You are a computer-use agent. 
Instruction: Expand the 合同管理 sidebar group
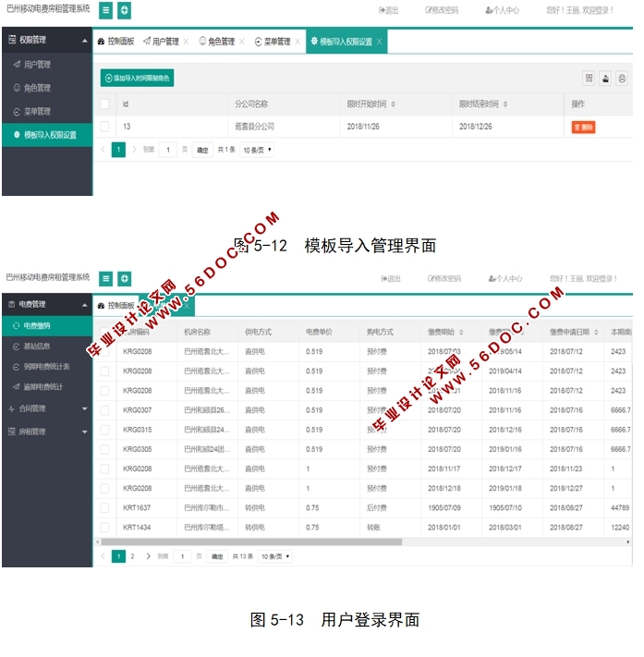point(47,408)
